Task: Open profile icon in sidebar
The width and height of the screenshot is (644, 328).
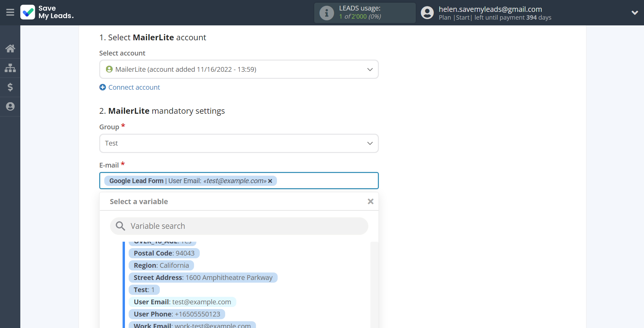Action: click(x=10, y=107)
